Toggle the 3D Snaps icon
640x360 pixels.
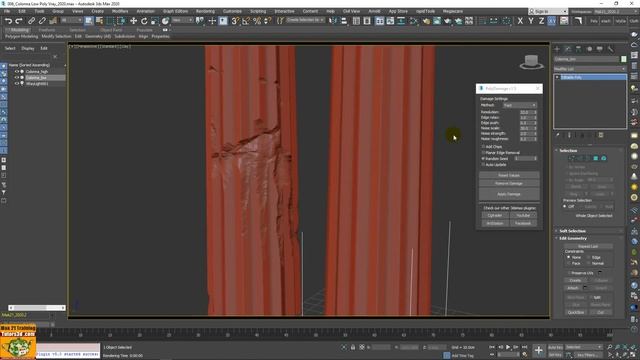pyautogui.click(x=235, y=21)
